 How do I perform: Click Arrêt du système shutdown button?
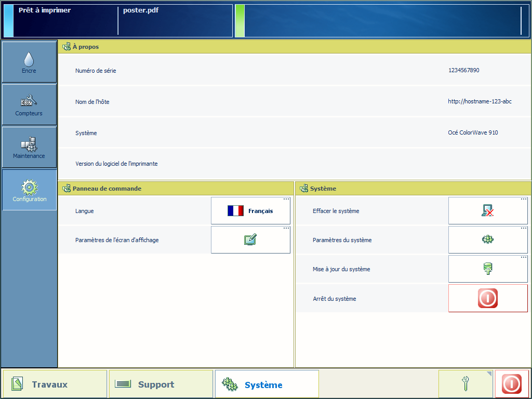[x=488, y=298]
